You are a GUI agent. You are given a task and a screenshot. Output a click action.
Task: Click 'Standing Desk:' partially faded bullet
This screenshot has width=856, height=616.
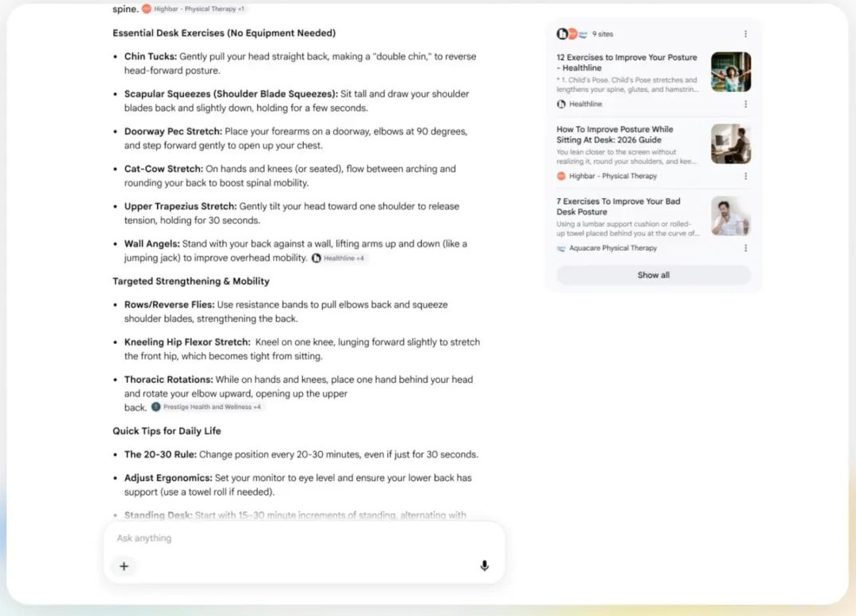[x=159, y=515]
